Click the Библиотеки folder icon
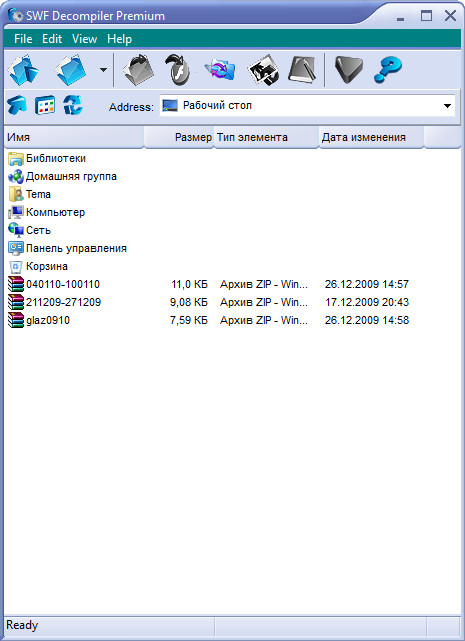Screen dimensions: 465x641 (16, 158)
